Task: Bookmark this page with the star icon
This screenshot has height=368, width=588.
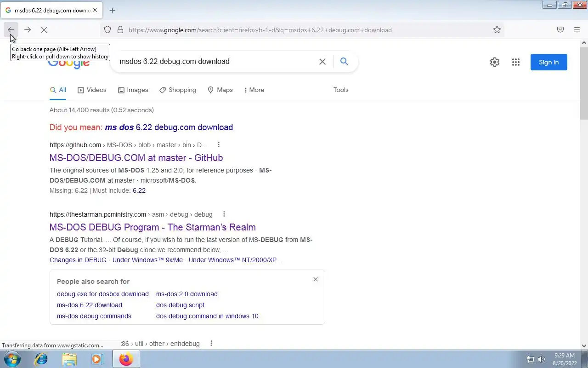Action: click(497, 30)
